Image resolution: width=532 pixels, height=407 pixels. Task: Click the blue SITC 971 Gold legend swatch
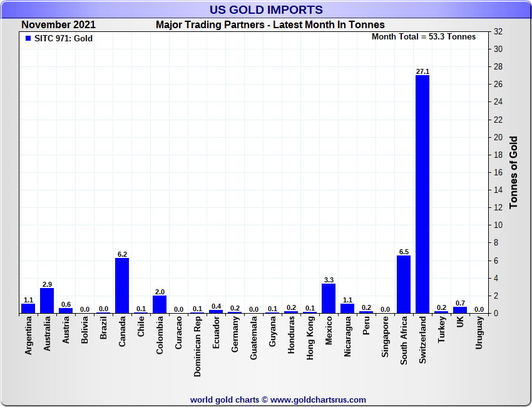coord(28,39)
